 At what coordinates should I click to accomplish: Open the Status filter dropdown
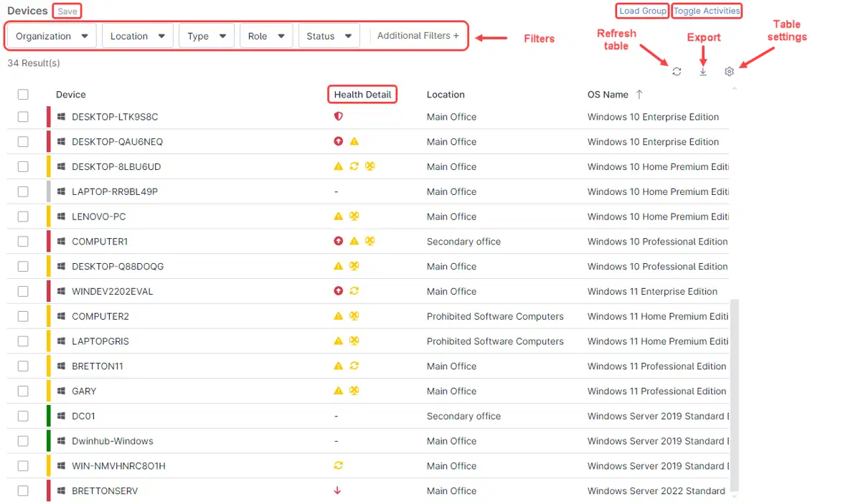click(x=329, y=36)
